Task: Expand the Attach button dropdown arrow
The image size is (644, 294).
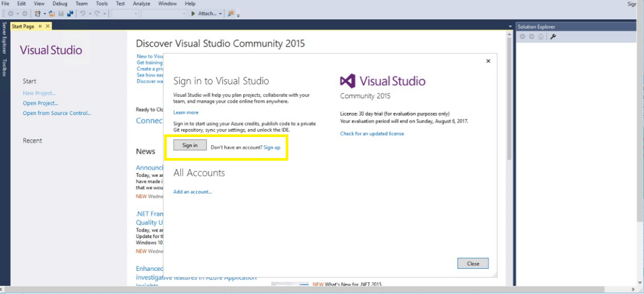Action: (221, 13)
